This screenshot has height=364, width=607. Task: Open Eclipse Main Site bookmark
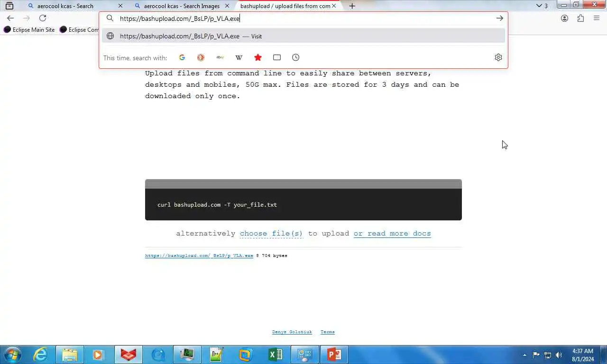click(x=29, y=29)
